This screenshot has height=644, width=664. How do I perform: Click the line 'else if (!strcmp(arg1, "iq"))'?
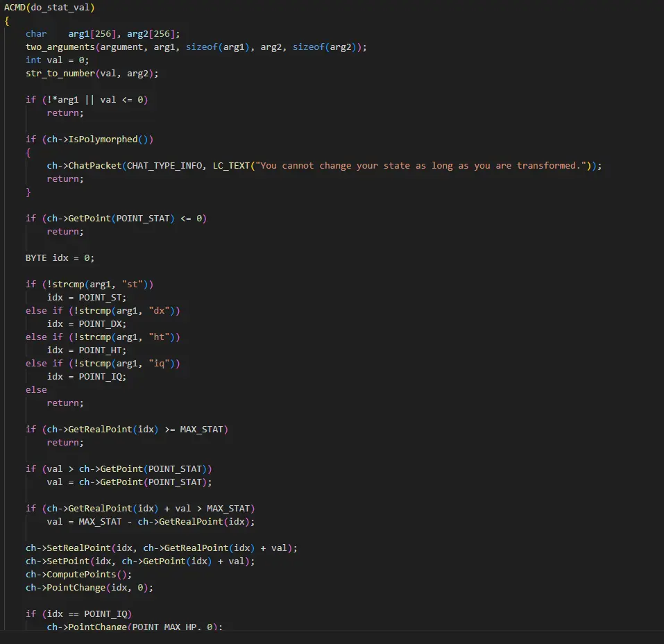103,363
